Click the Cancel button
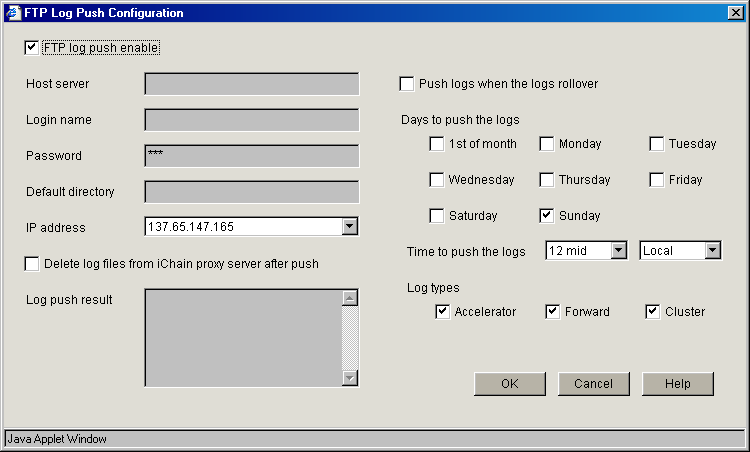 click(593, 384)
